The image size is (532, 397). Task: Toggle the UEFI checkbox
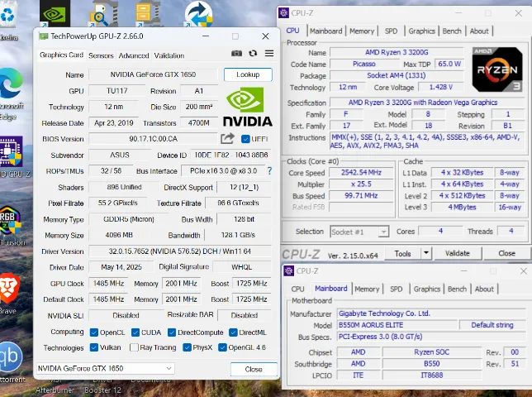(x=245, y=139)
